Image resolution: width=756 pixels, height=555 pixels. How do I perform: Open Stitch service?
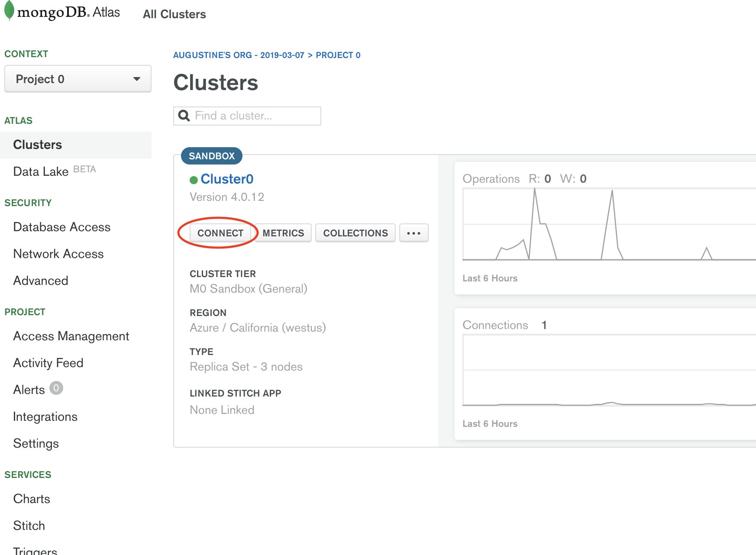29,526
